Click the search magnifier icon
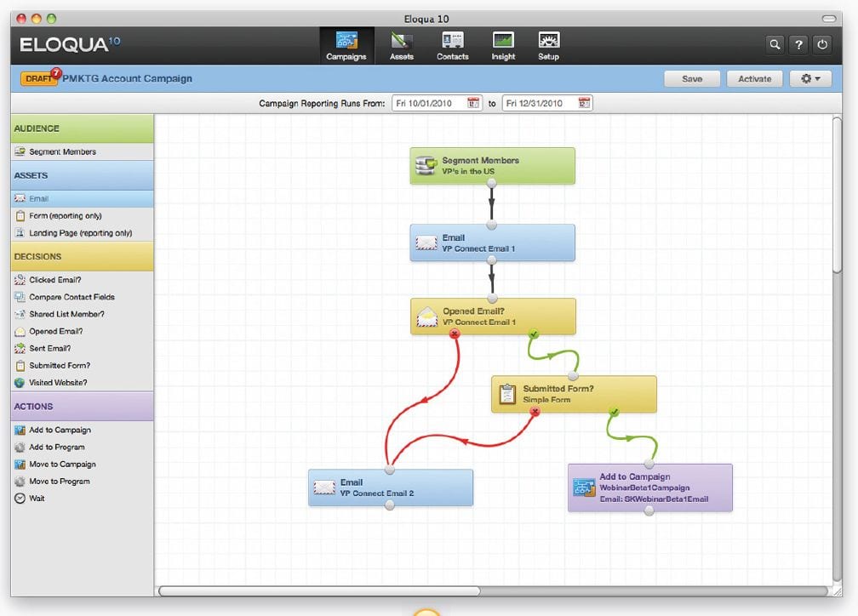Screen dimensions: 858x616 [x=775, y=44]
